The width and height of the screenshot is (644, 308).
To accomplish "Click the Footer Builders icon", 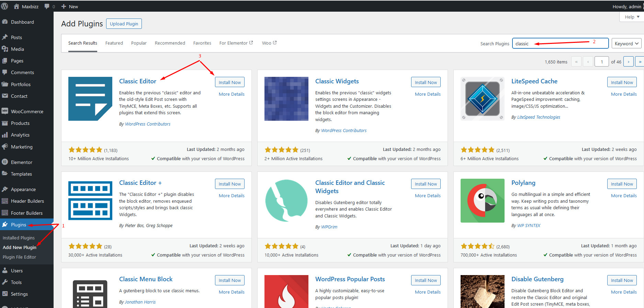I will coord(5,213).
